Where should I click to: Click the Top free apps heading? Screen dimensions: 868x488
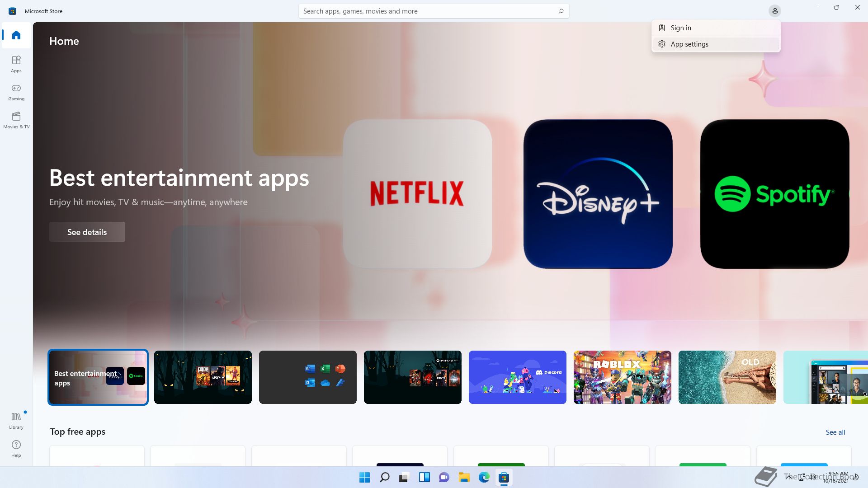pyautogui.click(x=78, y=432)
